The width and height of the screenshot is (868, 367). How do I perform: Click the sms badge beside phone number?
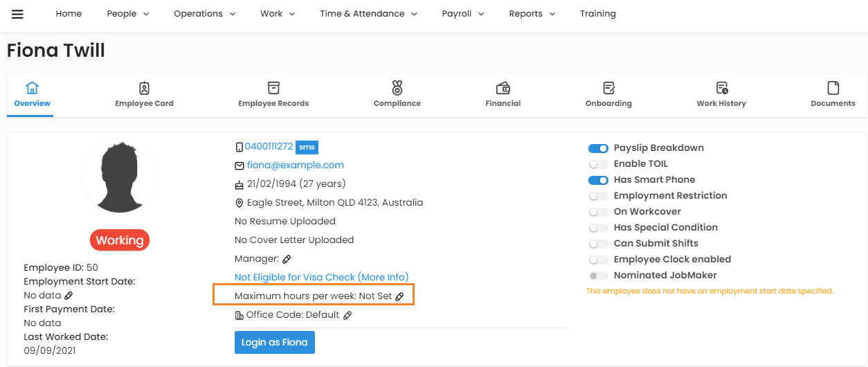click(307, 147)
